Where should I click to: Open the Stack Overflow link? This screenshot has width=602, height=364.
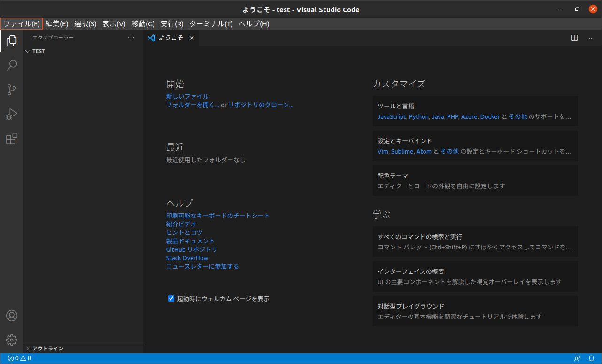tap(187, 258)
